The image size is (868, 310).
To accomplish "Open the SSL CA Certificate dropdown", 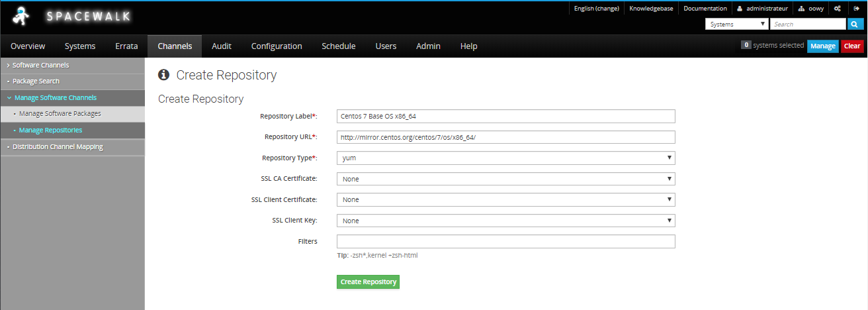I will pos(505,179).
